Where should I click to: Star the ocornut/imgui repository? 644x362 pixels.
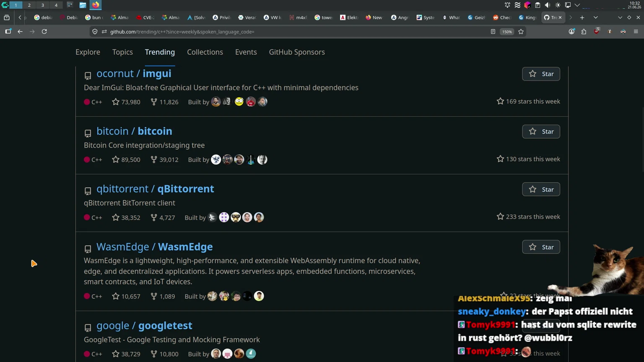(x=541, y=74)
